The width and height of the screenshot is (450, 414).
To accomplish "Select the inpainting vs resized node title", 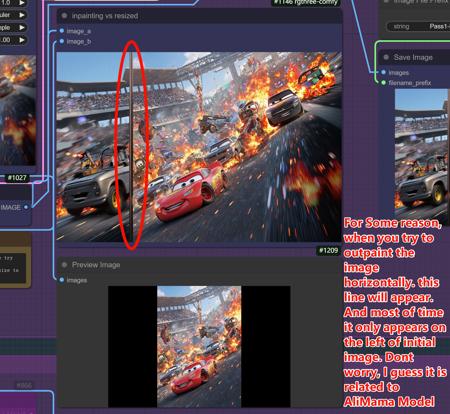I will pyautogui.click(x=105, y=16).
